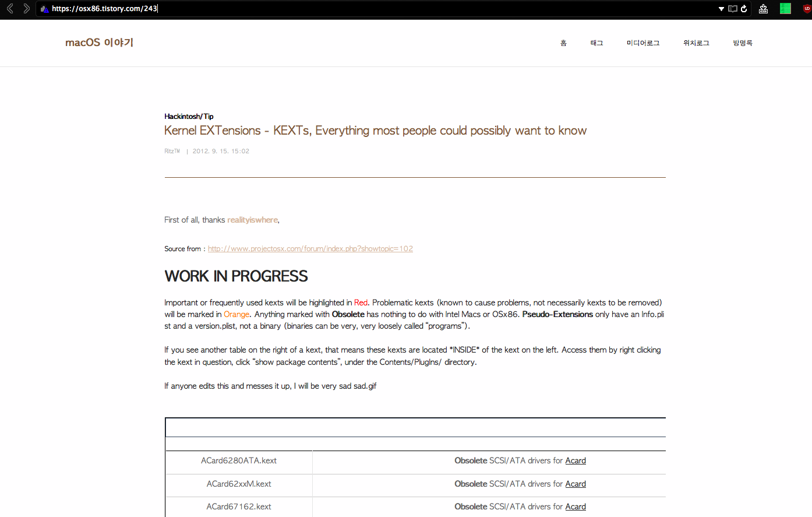Open the downloads tray icon
This screenshot has height=517, width=812.
coord(763,9)
